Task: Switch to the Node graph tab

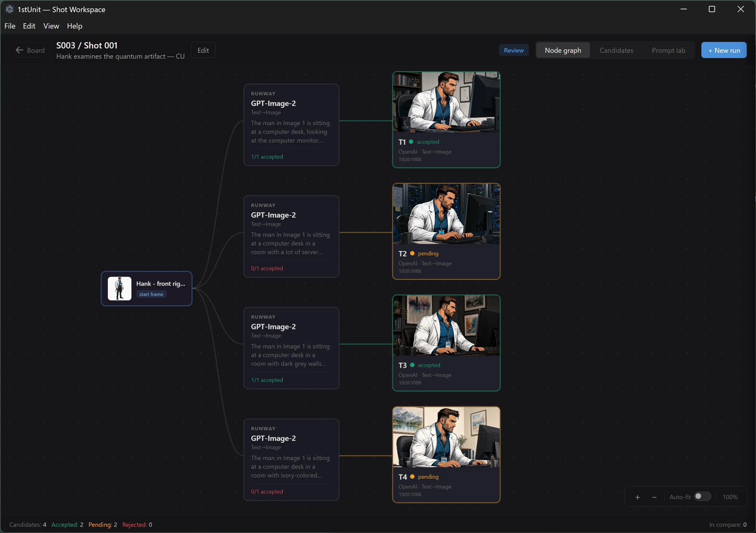Action: tap(563, 50)
